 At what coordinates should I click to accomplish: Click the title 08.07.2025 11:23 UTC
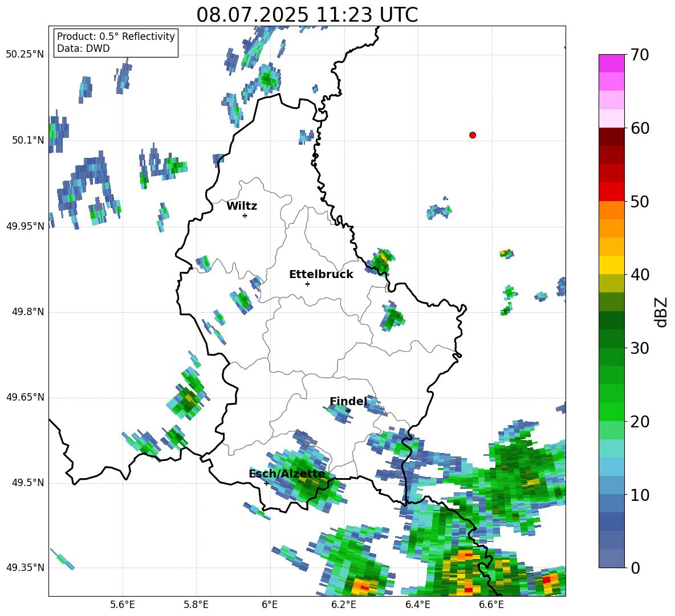(307, 15)
